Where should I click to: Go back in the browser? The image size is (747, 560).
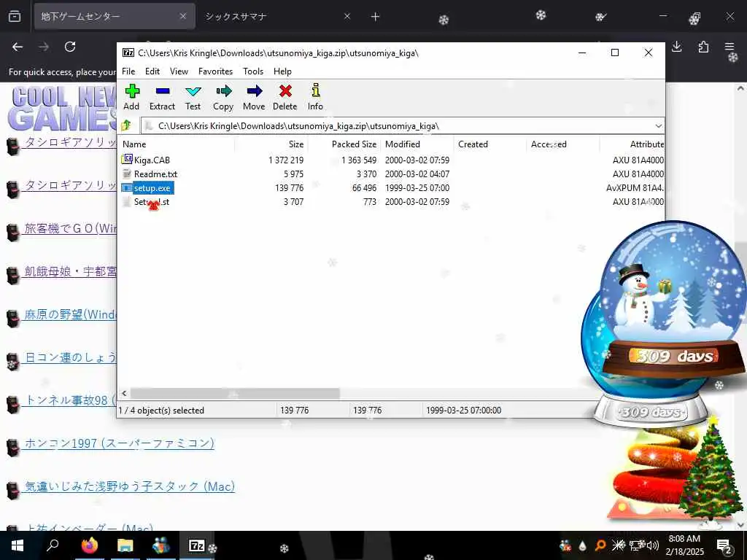point(18,47)
